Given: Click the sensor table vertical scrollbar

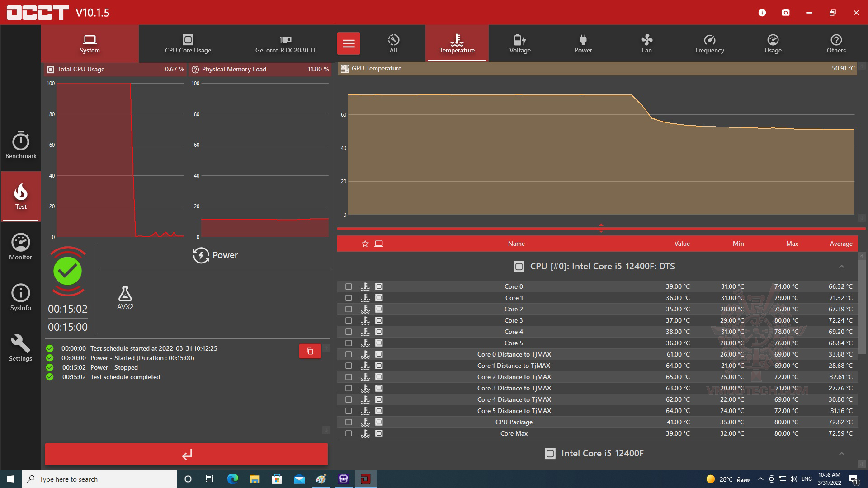Looking at the screenshot, I should (x=862, y=307).
